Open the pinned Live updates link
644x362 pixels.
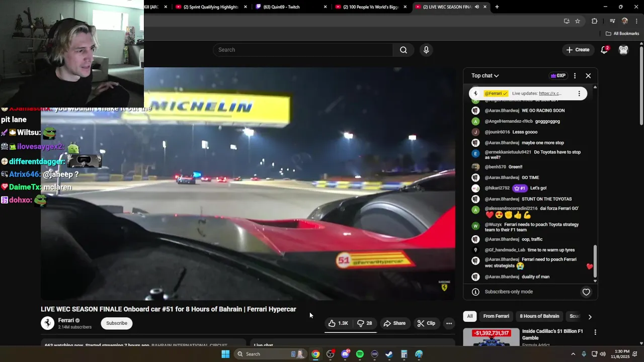550,94
